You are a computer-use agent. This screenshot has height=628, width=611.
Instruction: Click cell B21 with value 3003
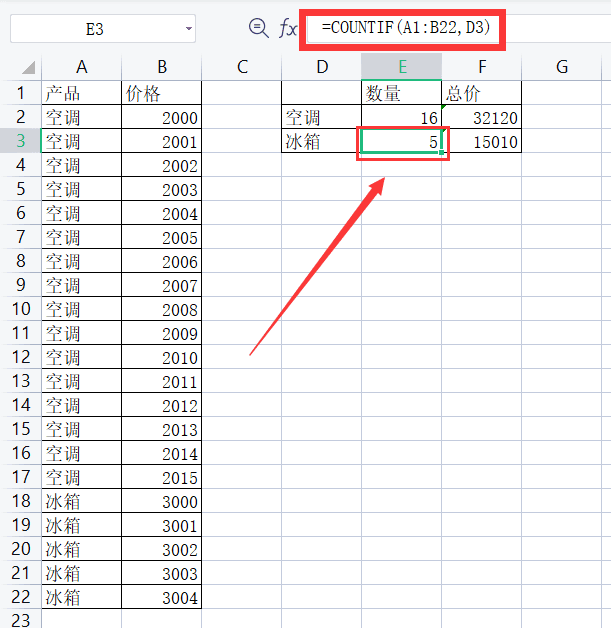click(162, 573)
